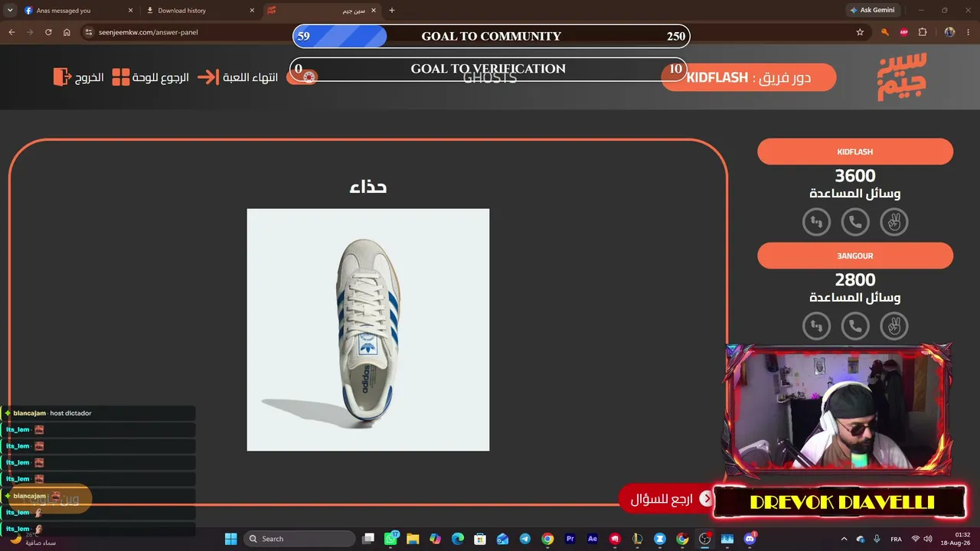Close the Download history tab

[x=251, y=11]
